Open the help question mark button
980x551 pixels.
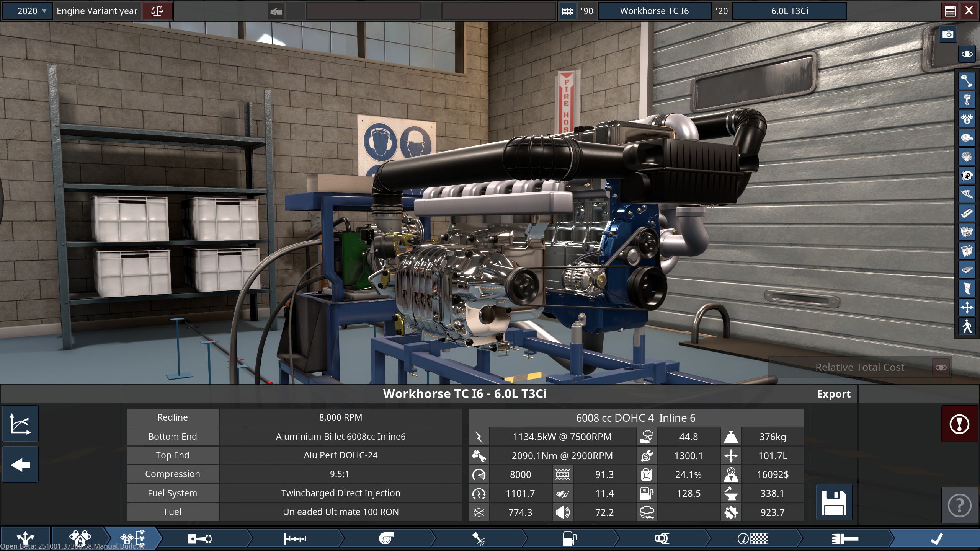[x=959, y=505]
